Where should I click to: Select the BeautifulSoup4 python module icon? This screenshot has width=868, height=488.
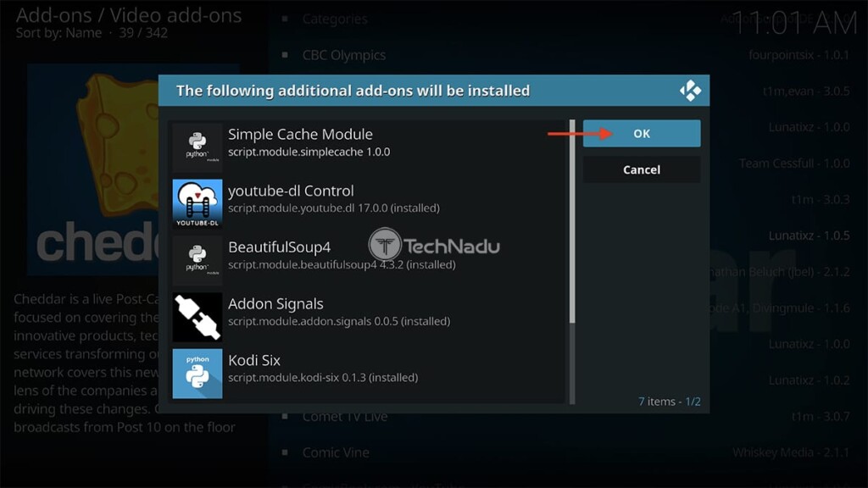click(197, 260)
